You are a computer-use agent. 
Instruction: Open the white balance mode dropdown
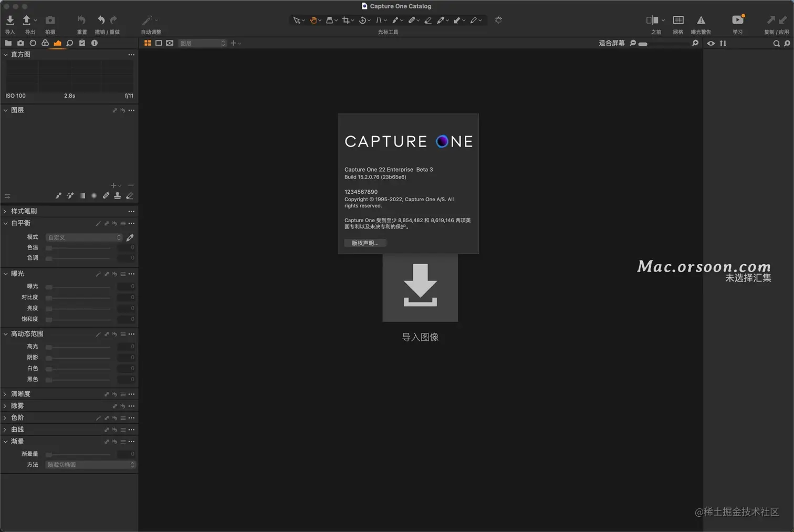pyautogui.click(x=84, y=238)
